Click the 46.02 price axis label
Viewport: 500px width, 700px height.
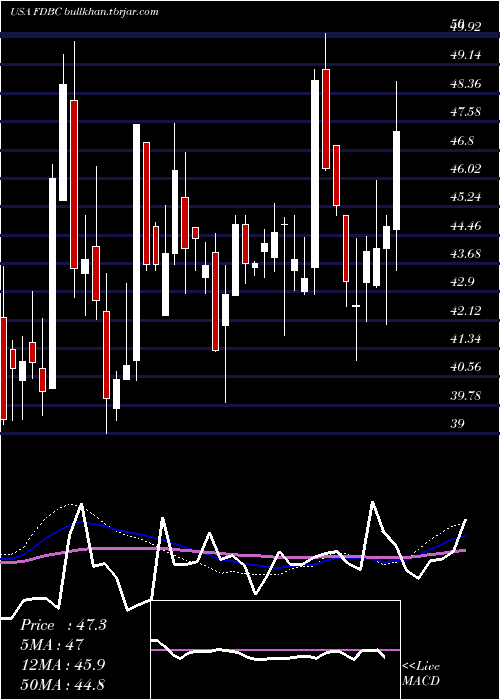[466, 169]
